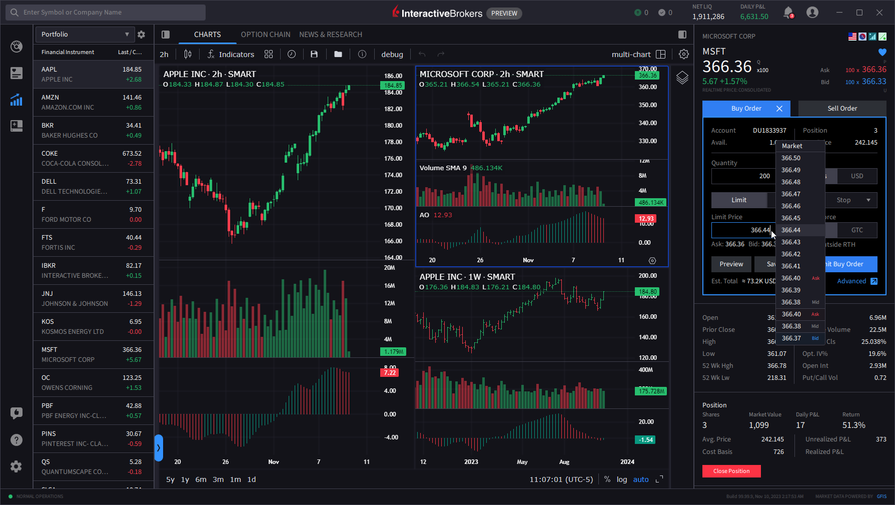Toggle log scale on the chart

click(622, 480)
